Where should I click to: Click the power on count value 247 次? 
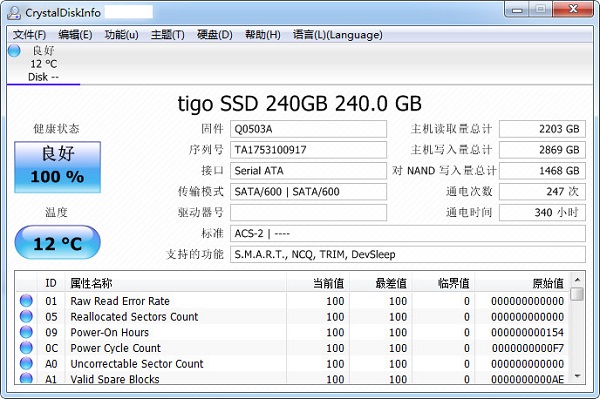click(542, 191)
